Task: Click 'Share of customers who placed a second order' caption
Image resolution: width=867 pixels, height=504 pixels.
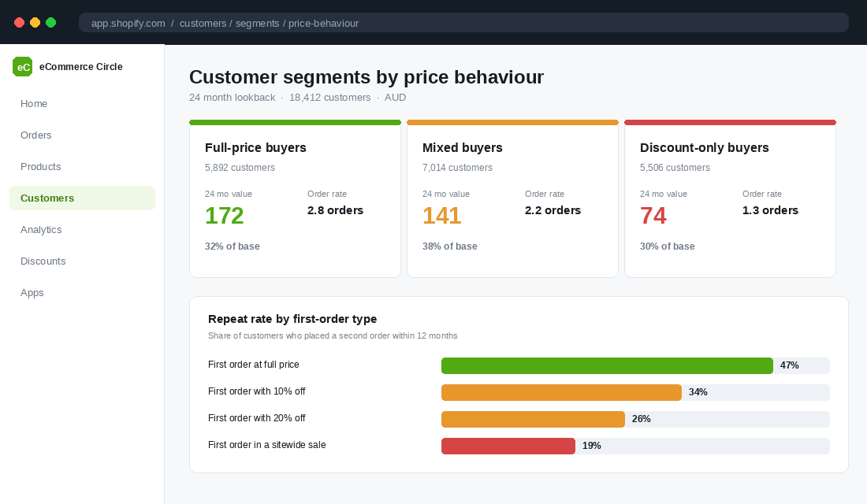Action: pos(333,336)
